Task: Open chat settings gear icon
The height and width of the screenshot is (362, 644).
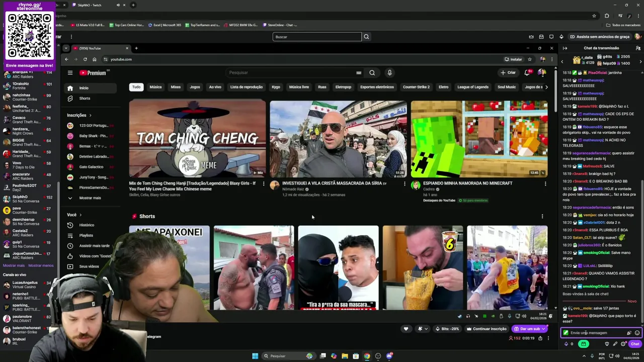Action: (x=623, y=344)
